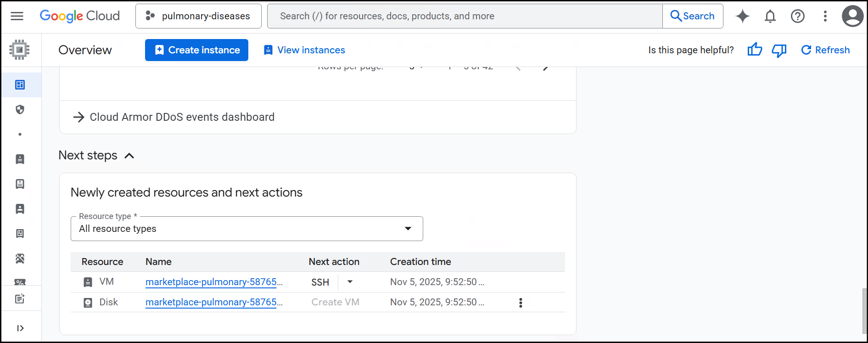Viewport: 868px width, 343px height.
Task: Select the Overview item in sidebar
Action: coord(20,85)
